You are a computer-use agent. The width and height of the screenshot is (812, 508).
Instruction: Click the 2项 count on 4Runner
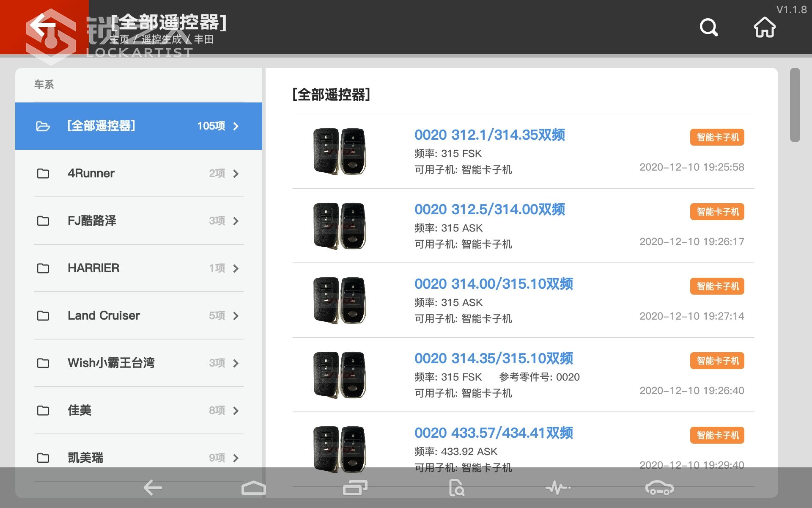pos(217,174)
